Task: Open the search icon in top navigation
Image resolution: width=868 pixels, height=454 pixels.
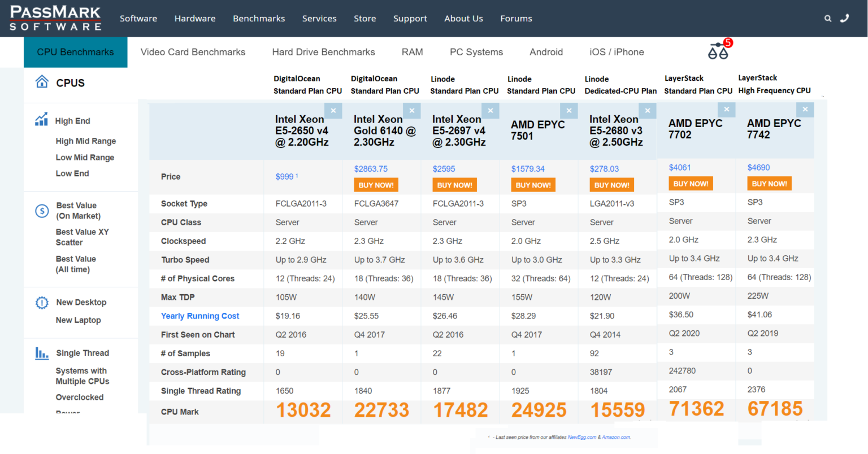Action: tap(828, 18)
